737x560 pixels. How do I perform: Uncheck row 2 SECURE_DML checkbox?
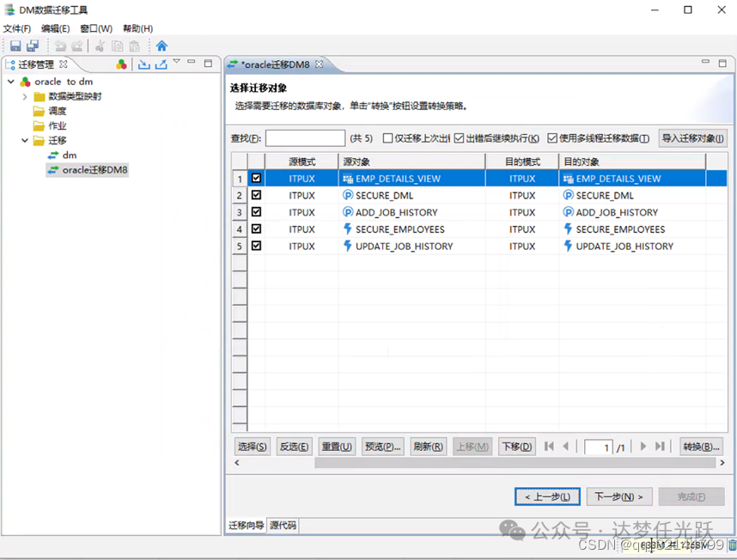(256, 195)
